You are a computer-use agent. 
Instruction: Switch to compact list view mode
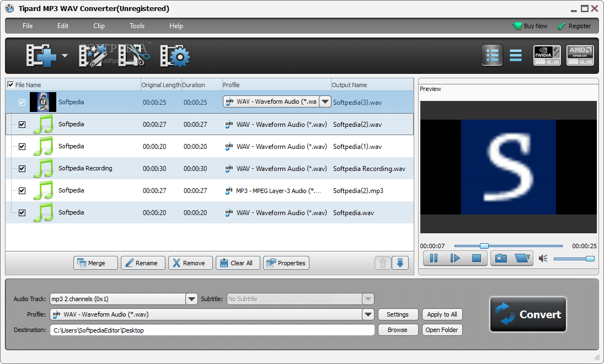515,56
